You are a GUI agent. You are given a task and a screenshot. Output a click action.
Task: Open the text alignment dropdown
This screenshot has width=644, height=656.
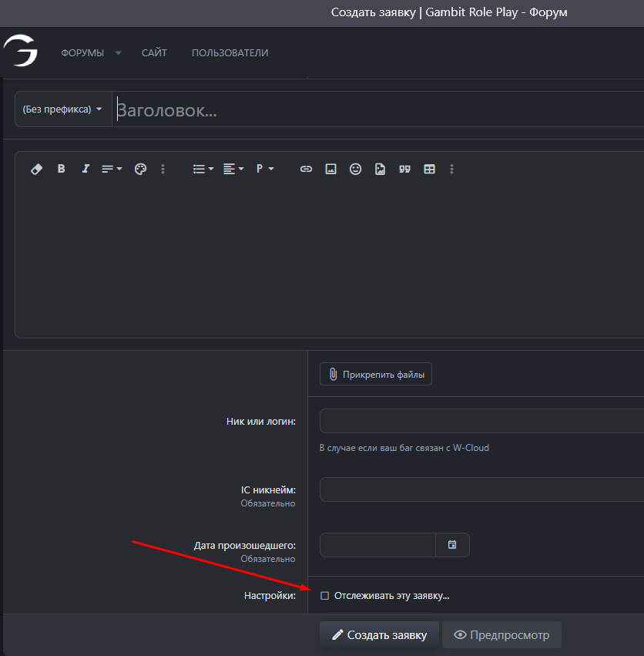(233, 169)
